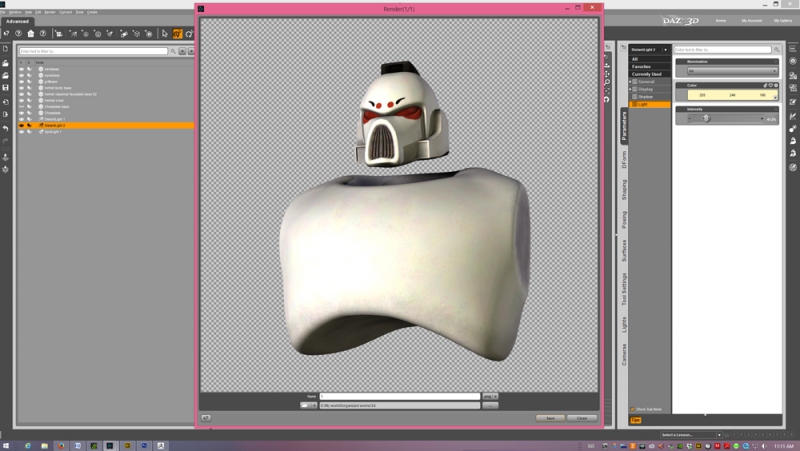This screenshot has height=451, width=800.
Task: Click the Intensity slider handle
Action: click(706, 118)
